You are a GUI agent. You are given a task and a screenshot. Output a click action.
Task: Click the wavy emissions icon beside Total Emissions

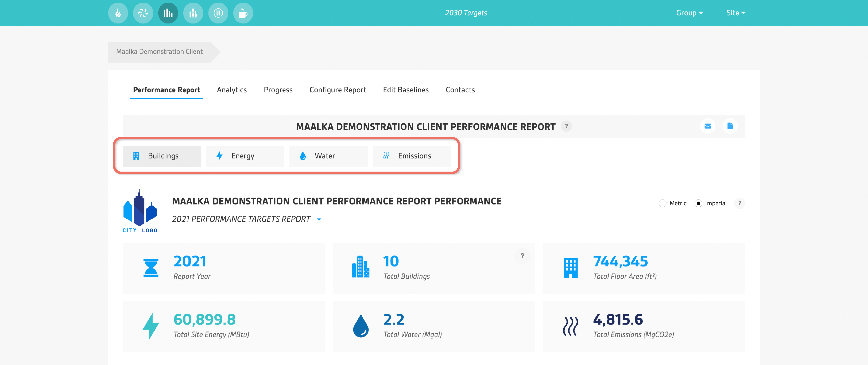point(570,326)
